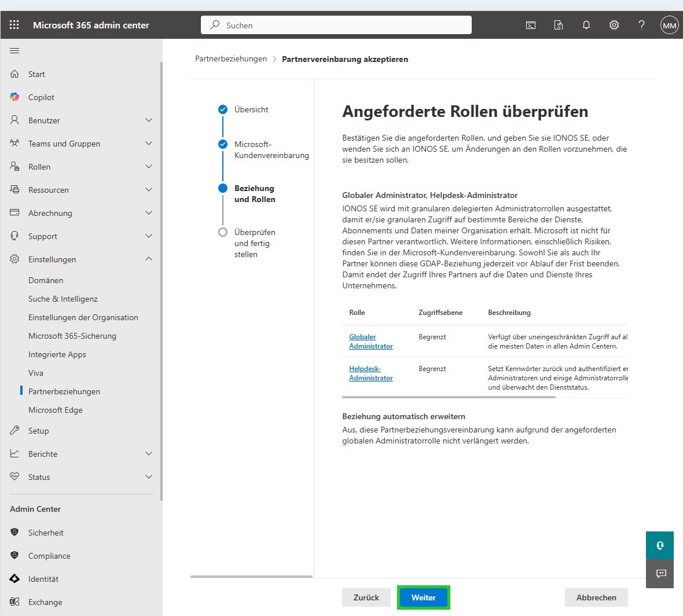This screenshot has width=683, height=616.
Task: Click the Rollen icon in sidebar
Action: 14,166
